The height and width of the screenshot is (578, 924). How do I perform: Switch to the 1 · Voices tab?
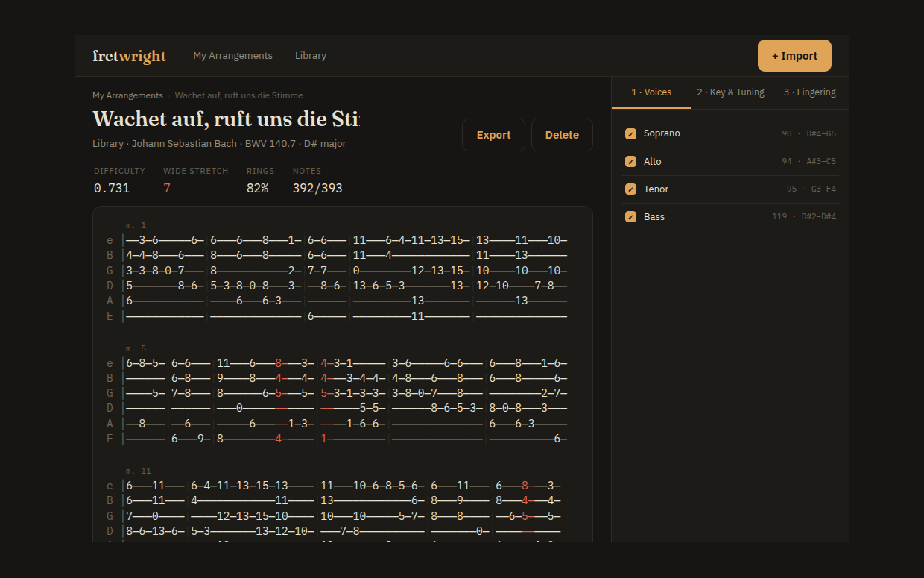pyautogui.click(x=651, y=92)
